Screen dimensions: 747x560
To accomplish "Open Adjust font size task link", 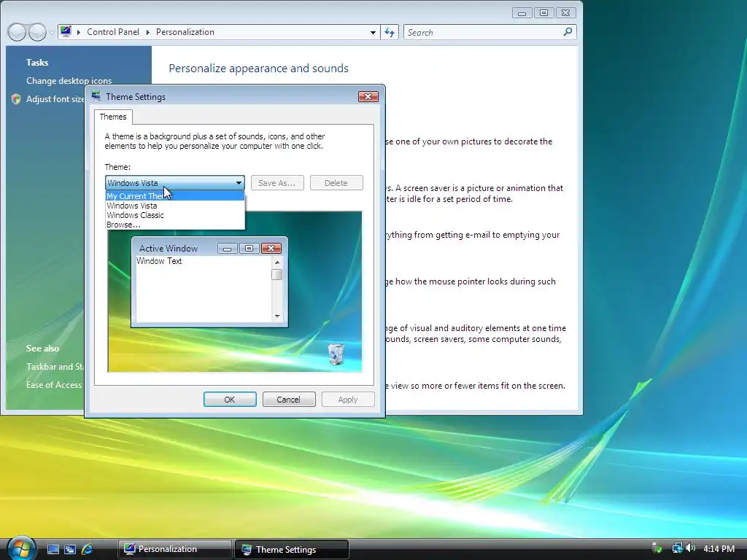I will pyautogui.click(x=55, y=98).
